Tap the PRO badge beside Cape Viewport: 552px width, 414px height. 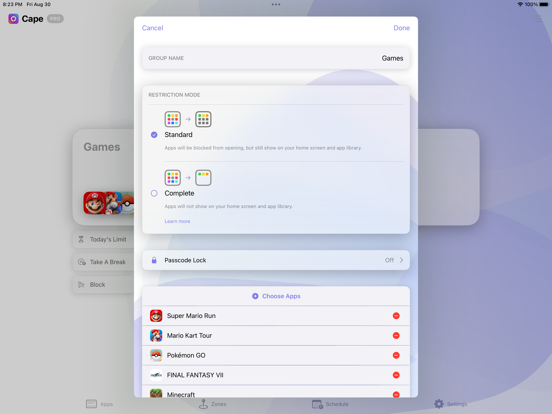pyautogui.click(x=55, y=19)
